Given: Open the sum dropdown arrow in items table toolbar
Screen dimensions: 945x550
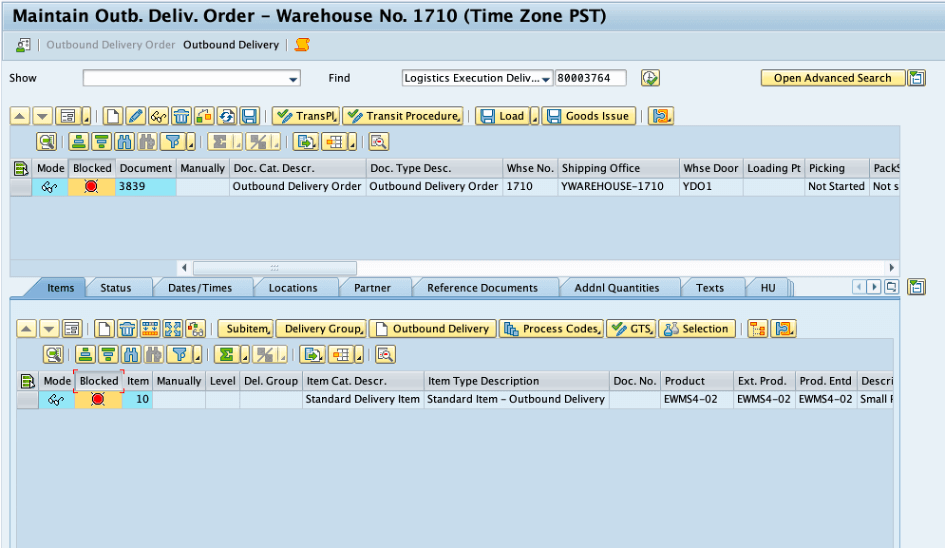Looking at the screenshot, I should [245, 355].
